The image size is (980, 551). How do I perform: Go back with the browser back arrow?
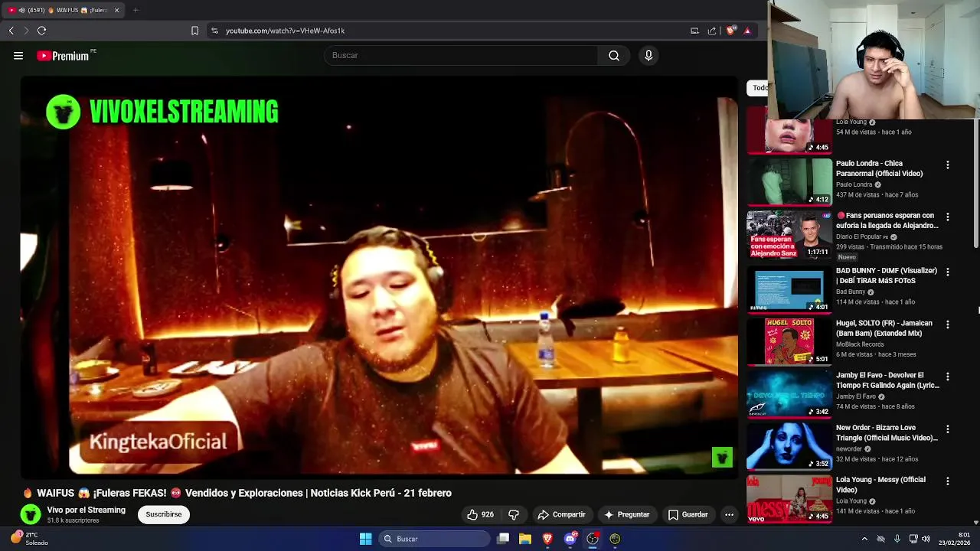pos(11,31)
